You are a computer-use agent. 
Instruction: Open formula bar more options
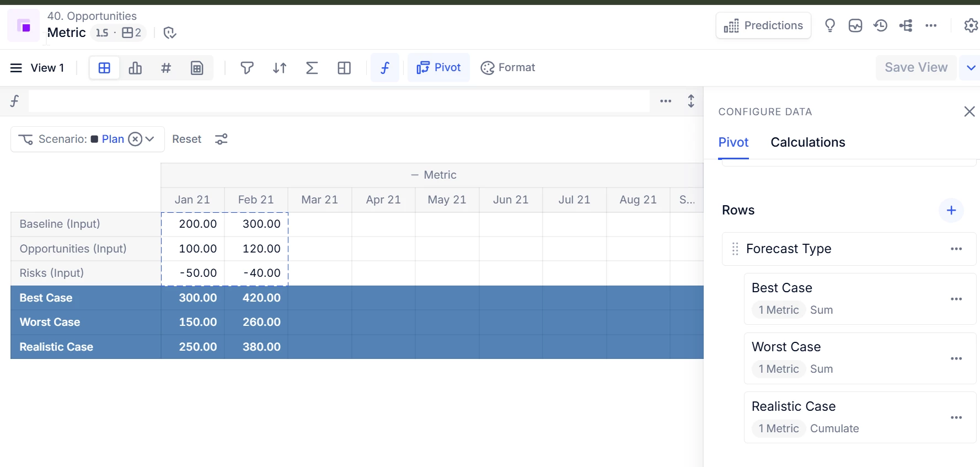666,101
